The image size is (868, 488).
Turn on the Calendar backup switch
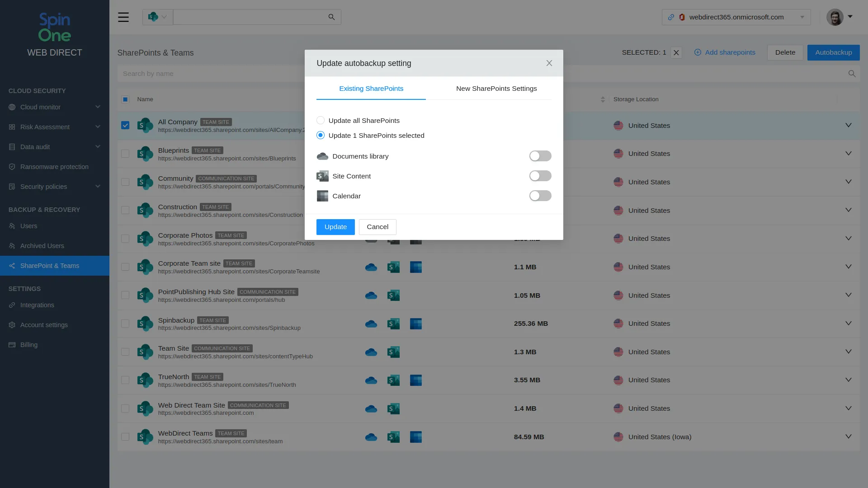coord(540,196)
